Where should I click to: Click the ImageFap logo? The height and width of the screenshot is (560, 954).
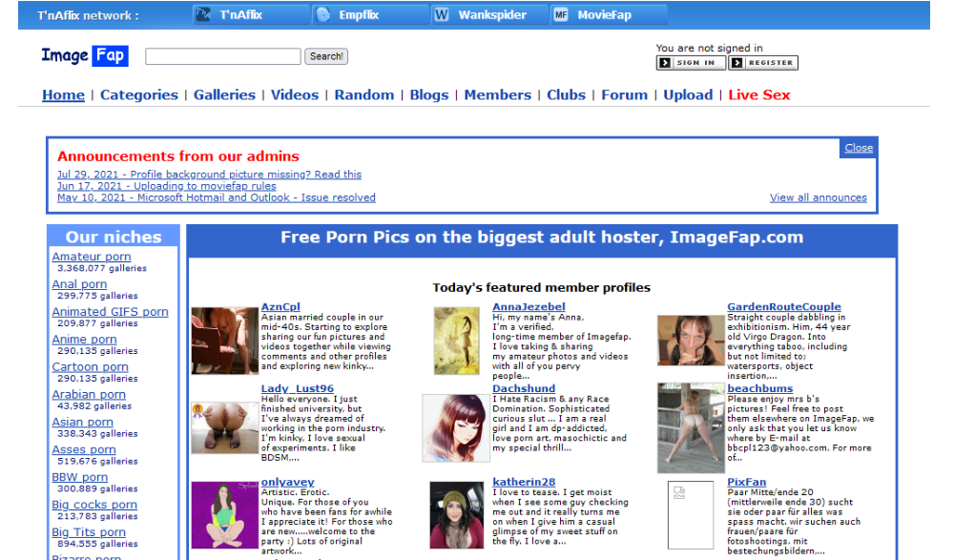(x=85, y=55)
